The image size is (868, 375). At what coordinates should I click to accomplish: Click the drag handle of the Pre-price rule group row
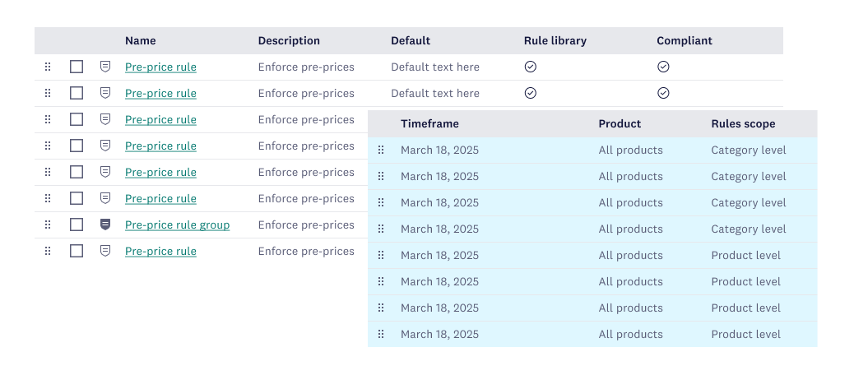(x=48, y=225)
